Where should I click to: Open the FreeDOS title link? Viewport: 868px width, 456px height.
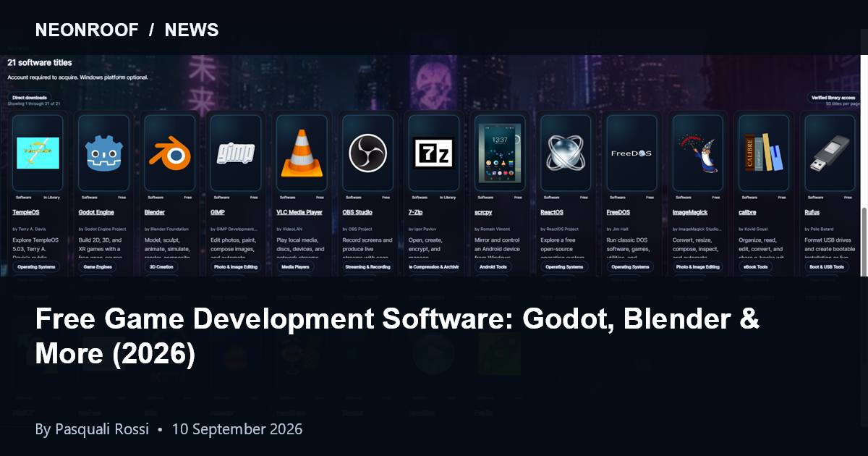[x=618, y=212]
